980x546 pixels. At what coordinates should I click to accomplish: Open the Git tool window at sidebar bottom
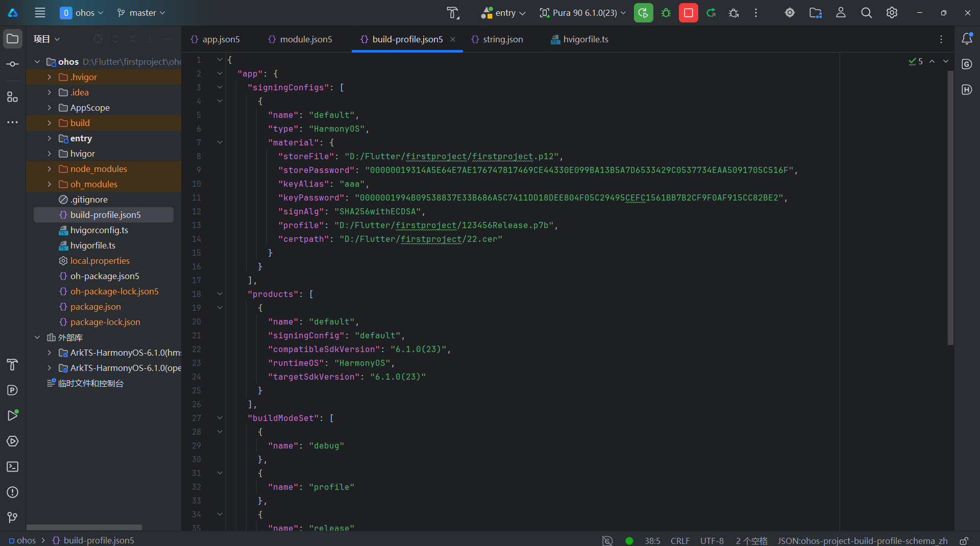click(13, 518)
